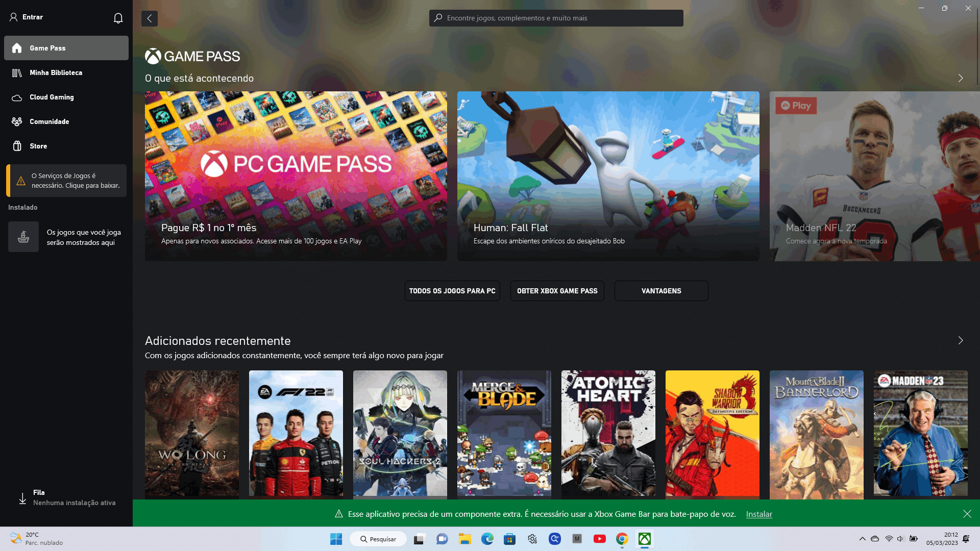The image size is (980, 551).
Task: Open Merge & Blade game tile
Action: coord(504,434)
